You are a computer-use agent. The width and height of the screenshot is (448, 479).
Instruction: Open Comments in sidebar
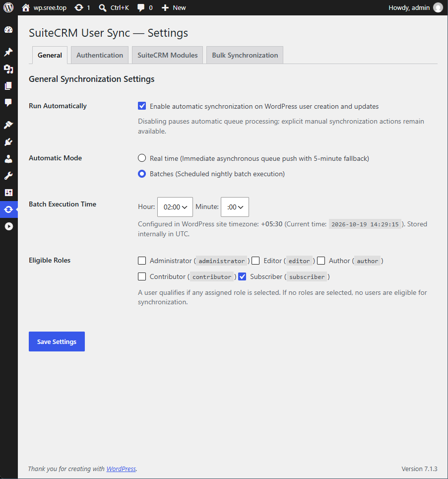8,103
